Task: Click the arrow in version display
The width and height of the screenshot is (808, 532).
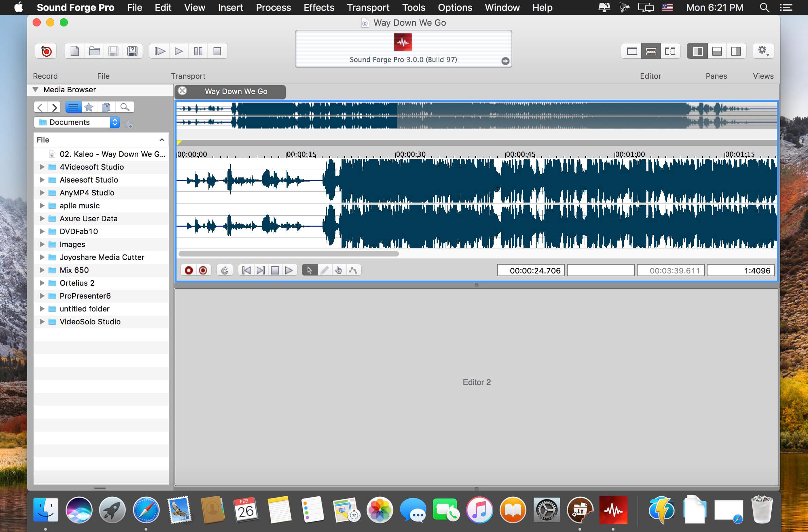Action: point(505,61)
